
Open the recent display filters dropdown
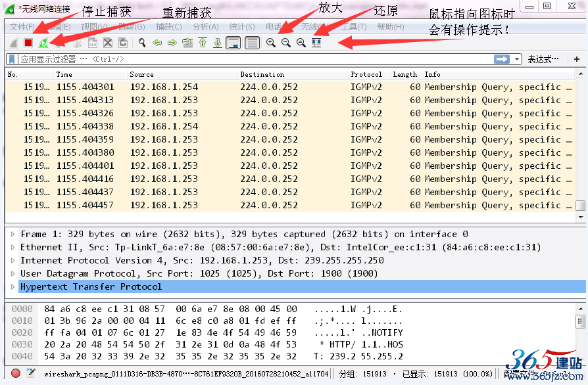(517, 59)
